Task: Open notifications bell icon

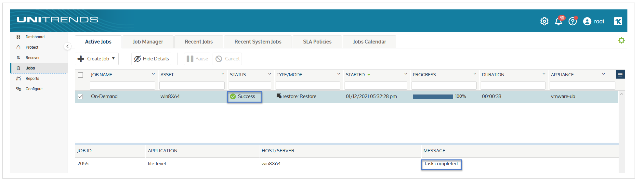Action: click(559, 21)
